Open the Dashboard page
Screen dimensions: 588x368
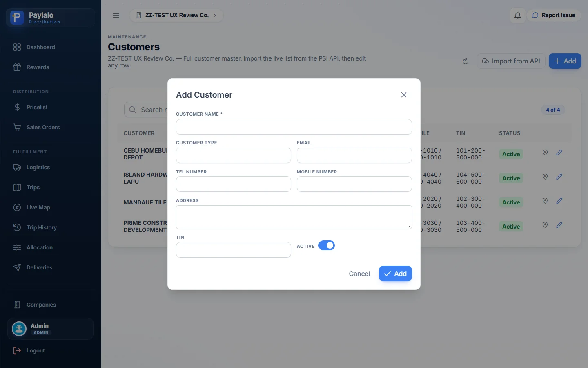(x=51, y=47)
